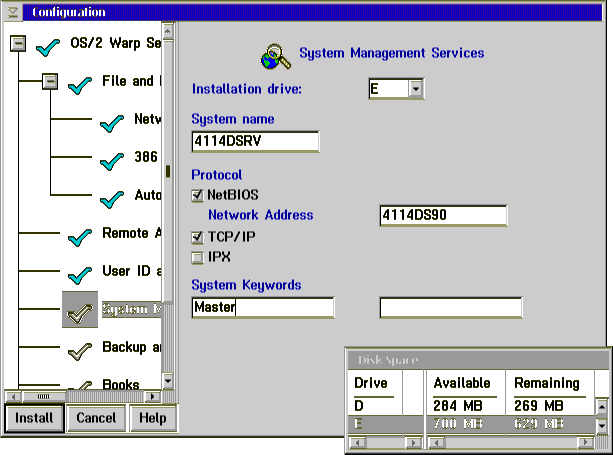Click the Remaining column header
This screenshot has width=613, height=455.
[x=547, y=383]
